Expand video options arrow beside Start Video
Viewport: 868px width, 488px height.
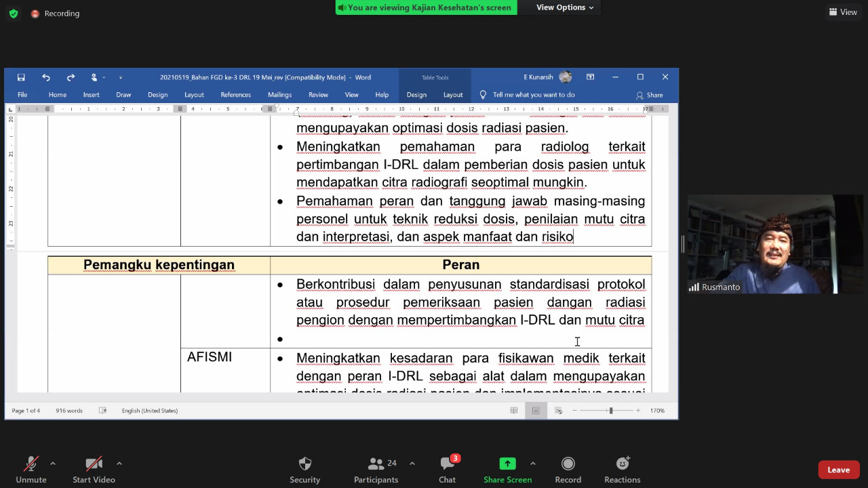[x=119, y=464]
